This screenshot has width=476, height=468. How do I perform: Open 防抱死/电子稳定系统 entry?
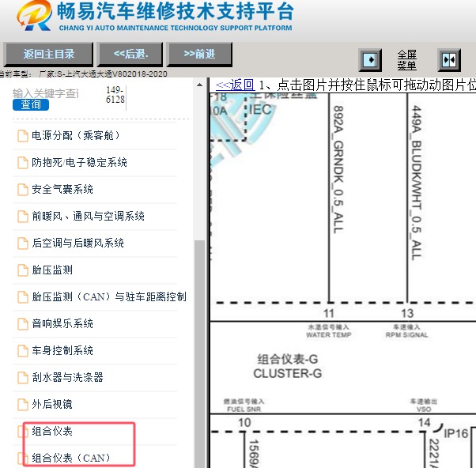tap(79, 163)
